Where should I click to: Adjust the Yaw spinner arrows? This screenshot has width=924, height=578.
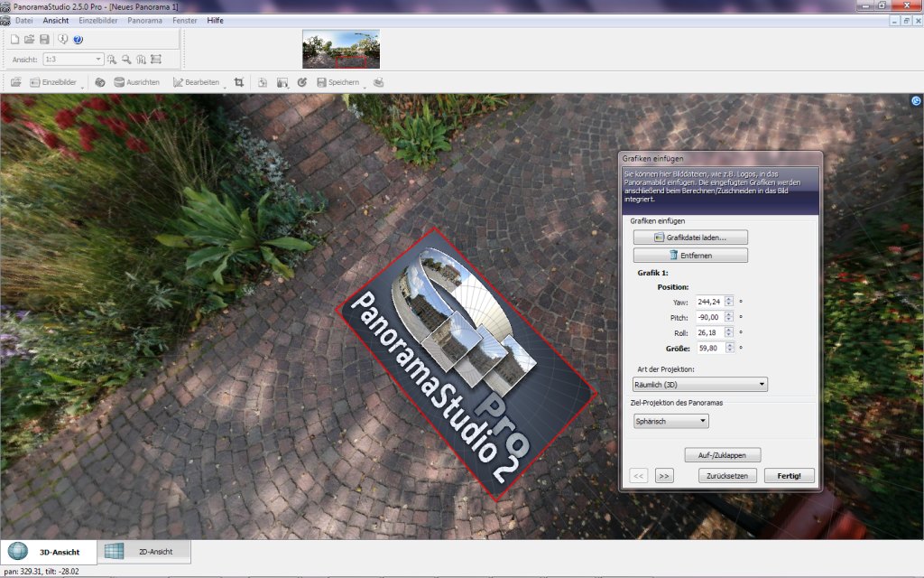point(729,302)
